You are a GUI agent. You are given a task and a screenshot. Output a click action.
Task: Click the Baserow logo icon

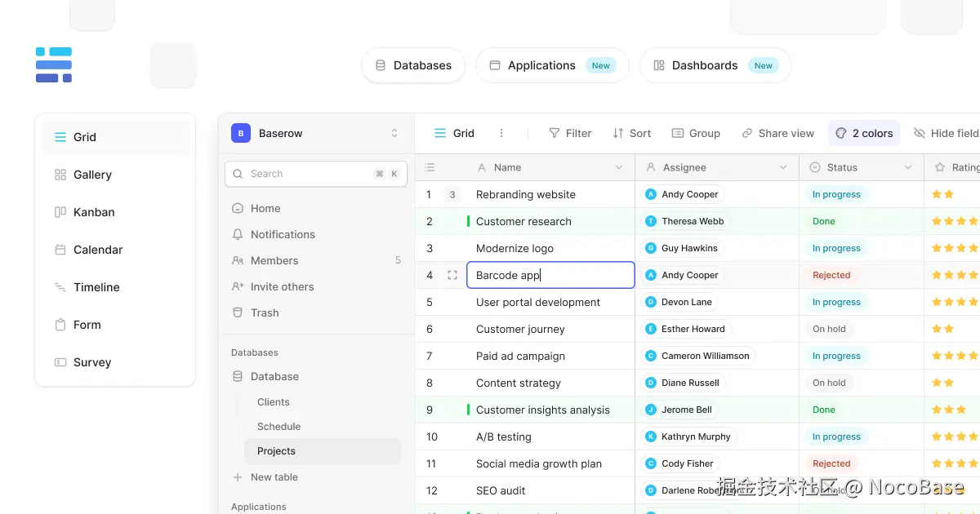click(x=54, y=65)
